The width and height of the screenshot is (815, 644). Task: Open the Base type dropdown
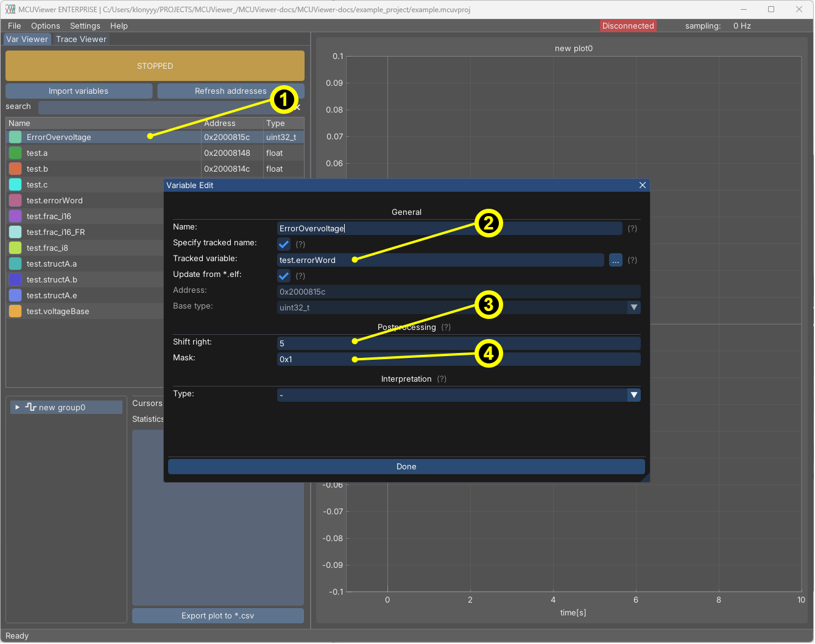pos(633,308)
